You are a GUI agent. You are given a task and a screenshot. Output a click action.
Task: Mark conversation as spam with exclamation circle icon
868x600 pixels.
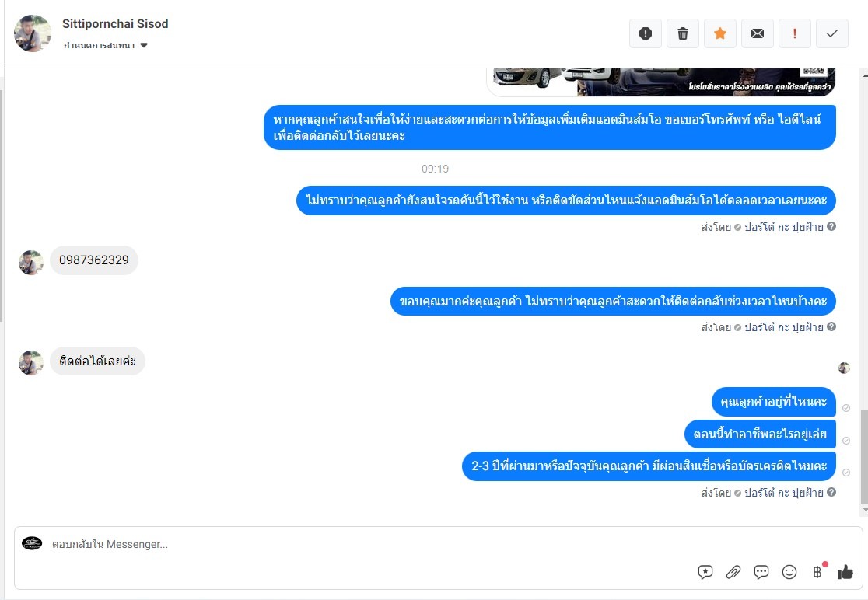[646, 33]
